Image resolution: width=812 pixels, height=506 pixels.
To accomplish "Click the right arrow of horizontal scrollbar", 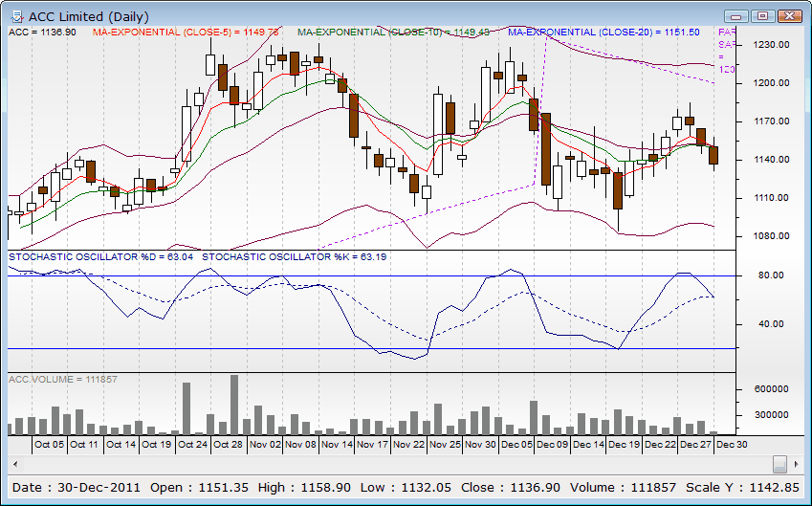I will point(797,464).
